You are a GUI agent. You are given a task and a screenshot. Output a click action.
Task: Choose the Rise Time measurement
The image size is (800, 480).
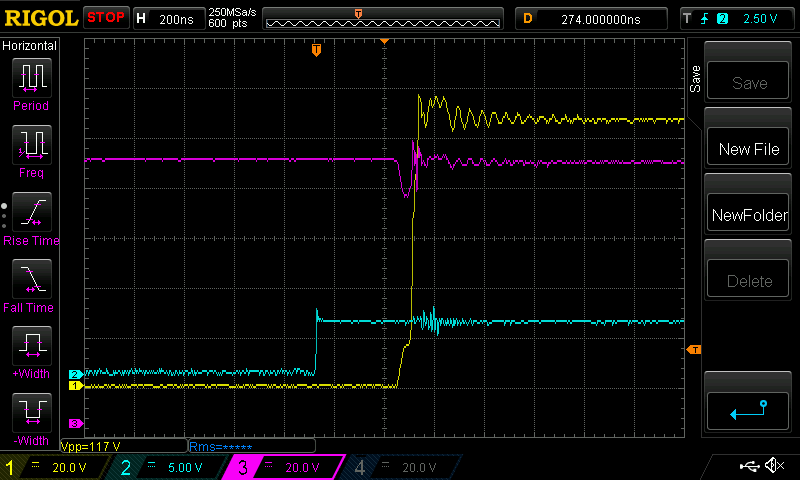30,213
